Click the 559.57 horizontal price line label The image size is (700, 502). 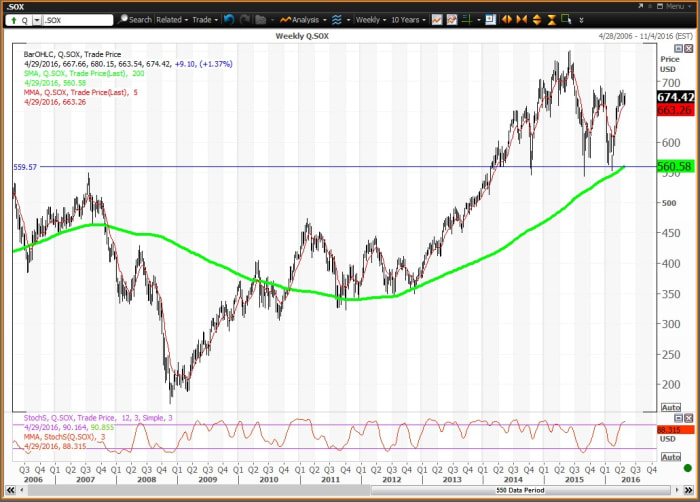(24, 167)
